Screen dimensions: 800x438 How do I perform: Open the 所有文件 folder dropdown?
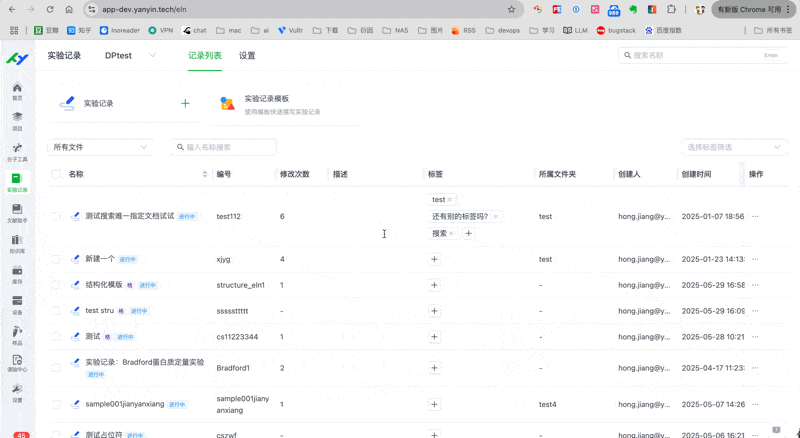click(x=100, y=147)
